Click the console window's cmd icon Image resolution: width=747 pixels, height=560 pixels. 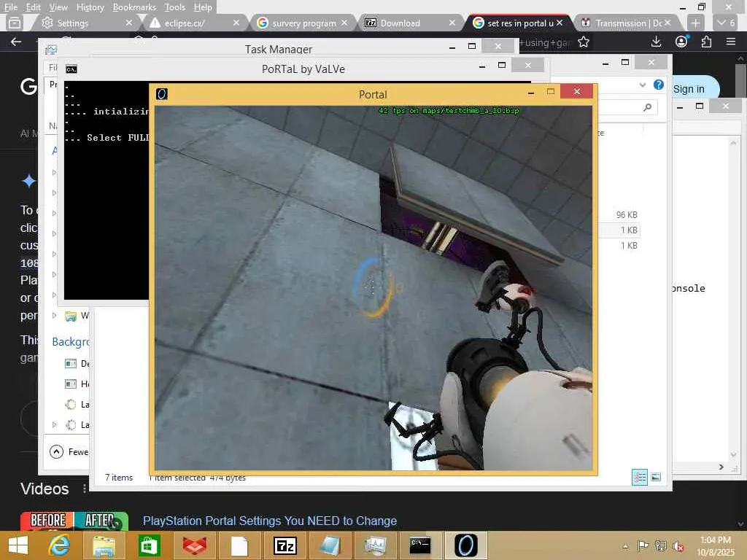(x=71, y=69)
